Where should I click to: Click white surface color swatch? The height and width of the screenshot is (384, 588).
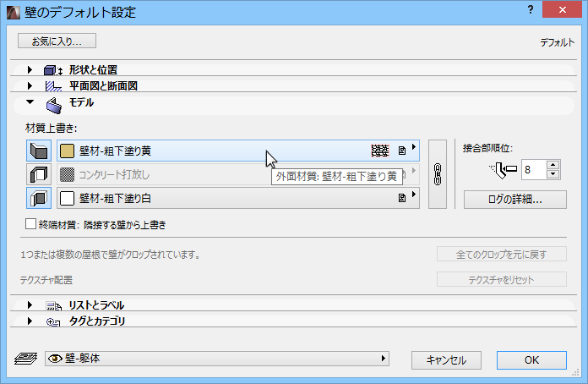click(67, 198)
